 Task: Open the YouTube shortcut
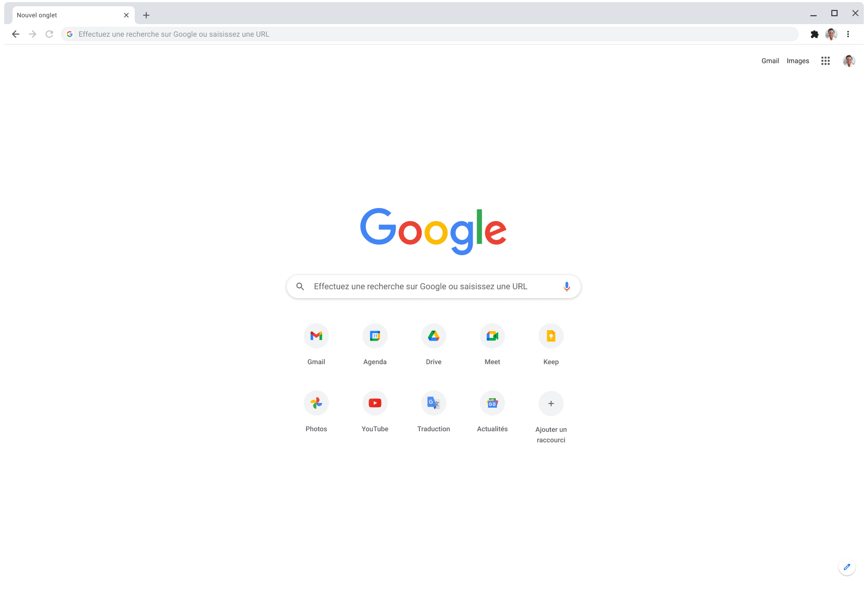coord(375,403)
